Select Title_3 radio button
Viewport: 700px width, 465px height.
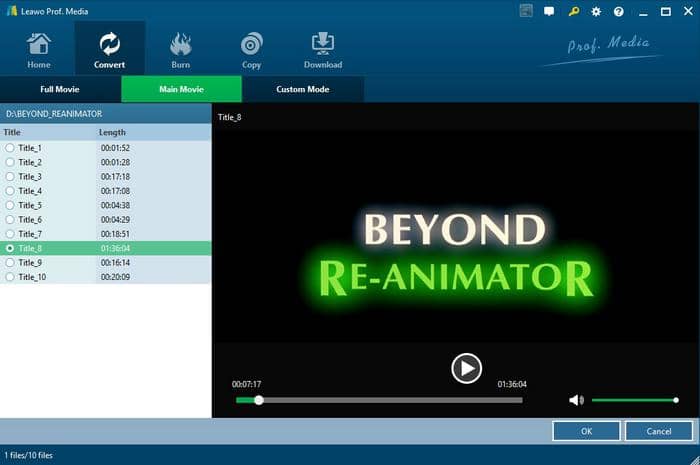pyautogui.click(x=10, y=176)
